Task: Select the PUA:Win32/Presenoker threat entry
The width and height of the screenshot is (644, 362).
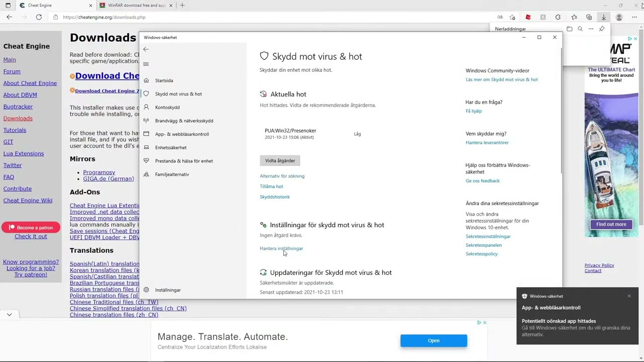Action: [312, 134]
